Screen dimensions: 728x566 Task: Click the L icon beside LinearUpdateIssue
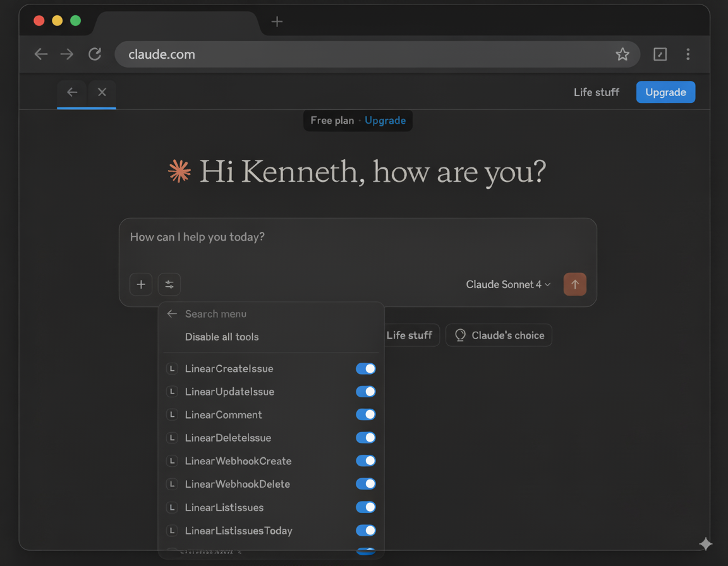(172, 392)
